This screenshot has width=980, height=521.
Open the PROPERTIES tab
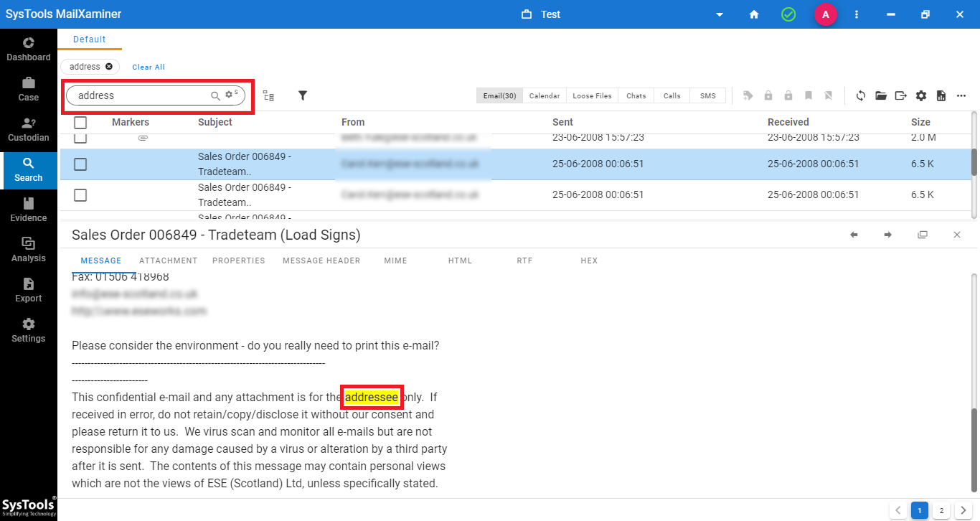click(239, 260)
